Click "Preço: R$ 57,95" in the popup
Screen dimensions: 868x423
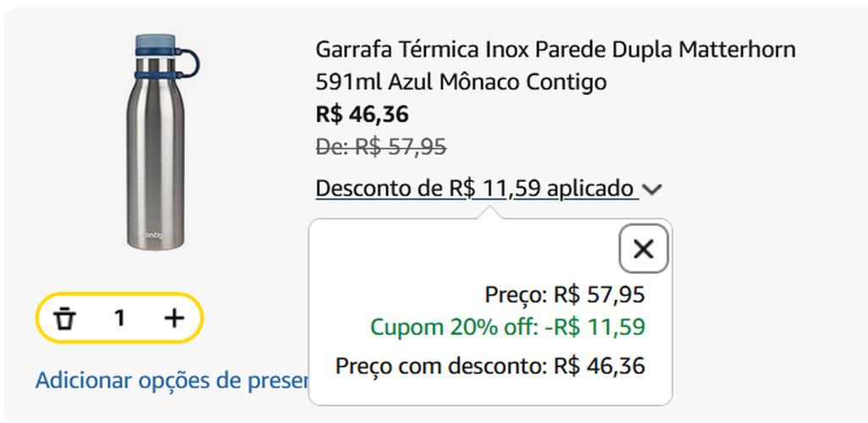click(x=565, y=295)
